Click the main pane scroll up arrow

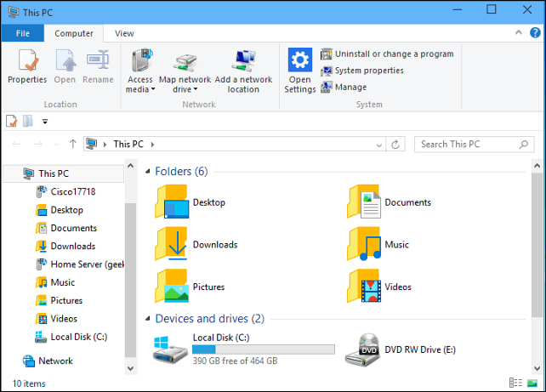[x=537, y=166]
